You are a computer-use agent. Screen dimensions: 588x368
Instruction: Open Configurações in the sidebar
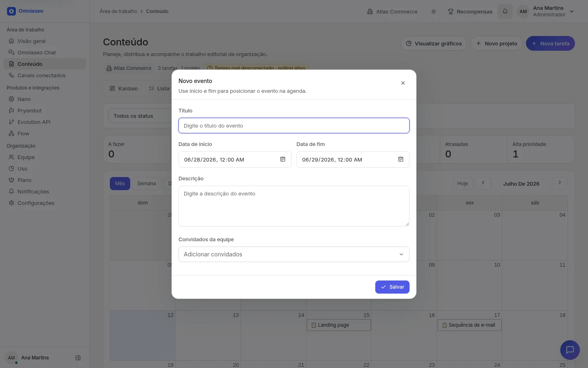coord(45,203)
